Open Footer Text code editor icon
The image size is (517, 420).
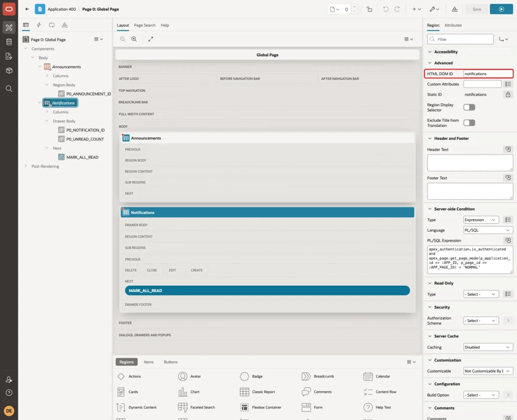[x=508, y=178]
